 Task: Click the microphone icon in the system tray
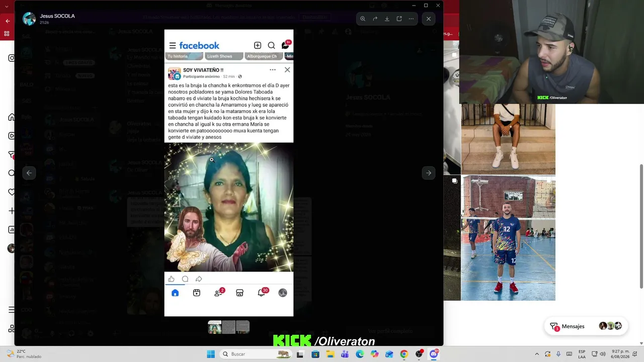pos(558,354)
